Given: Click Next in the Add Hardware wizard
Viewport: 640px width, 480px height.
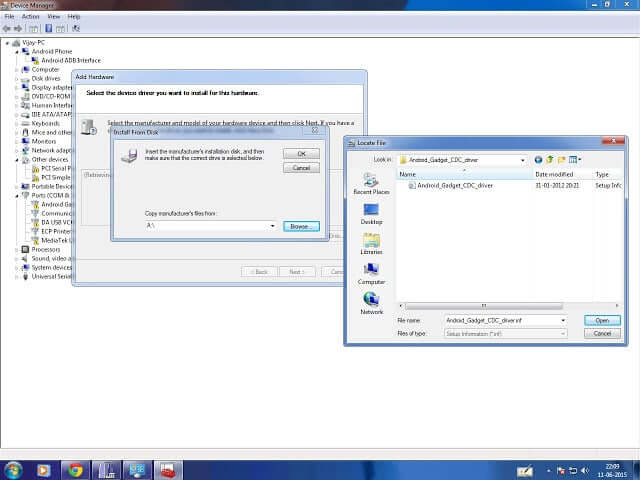Looking at the screenshot, I should 297,272.
